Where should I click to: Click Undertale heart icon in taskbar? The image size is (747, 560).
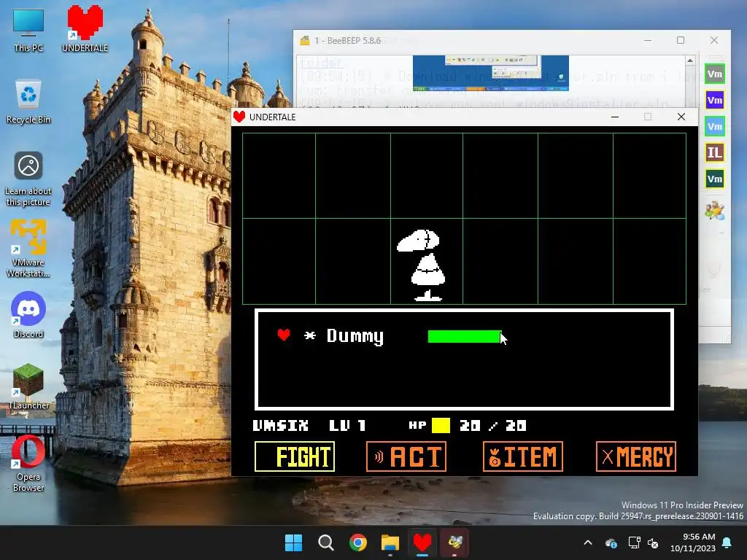(x=422, y=542)
